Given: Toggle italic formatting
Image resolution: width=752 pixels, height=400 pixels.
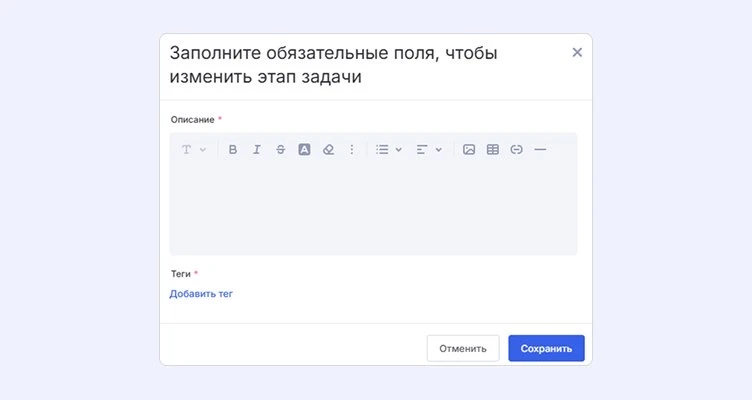Looking at the screenshot, I should coord(257,150).
